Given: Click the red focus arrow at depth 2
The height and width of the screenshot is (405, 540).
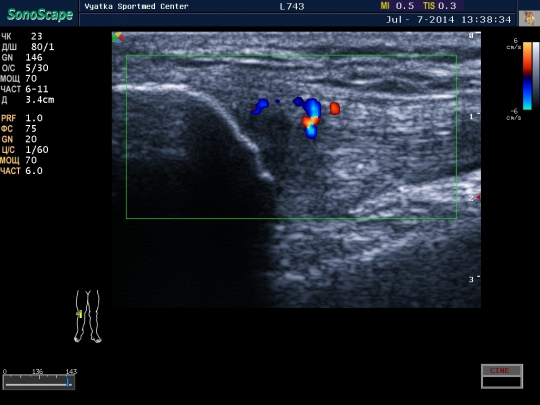Looking at the screenshot, I should pyautogui.click(x=478, y=197).
